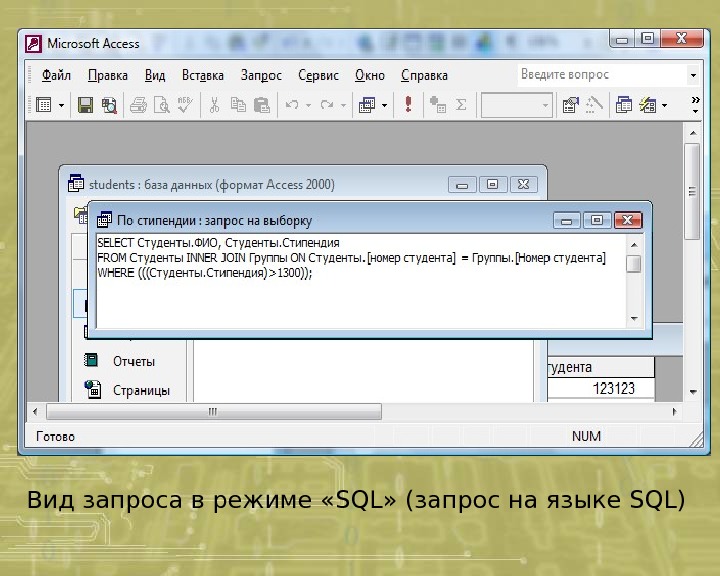Open the New Object dropdown arrow

(x=664, y=106)
